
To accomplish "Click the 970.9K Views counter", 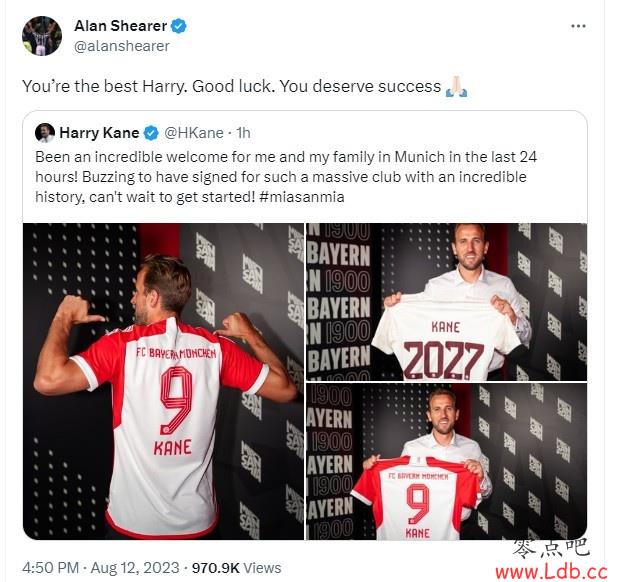I will click(236, 568).
